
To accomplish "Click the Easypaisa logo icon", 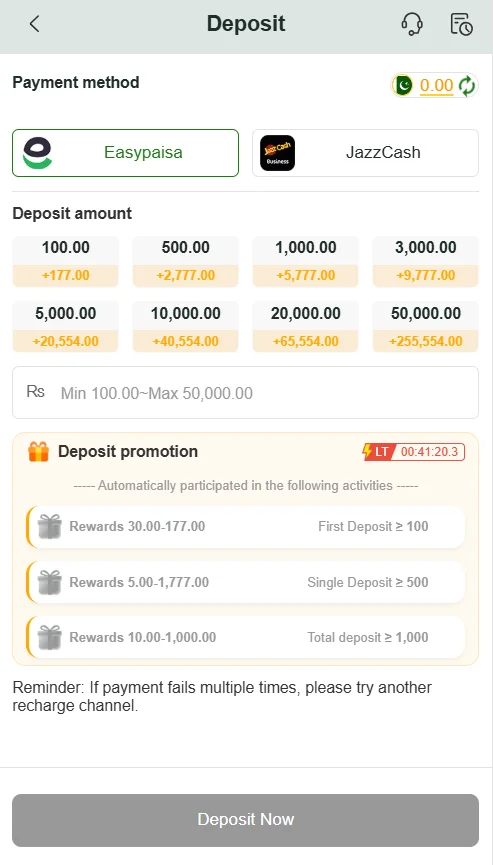I will [x=37, y=153].
